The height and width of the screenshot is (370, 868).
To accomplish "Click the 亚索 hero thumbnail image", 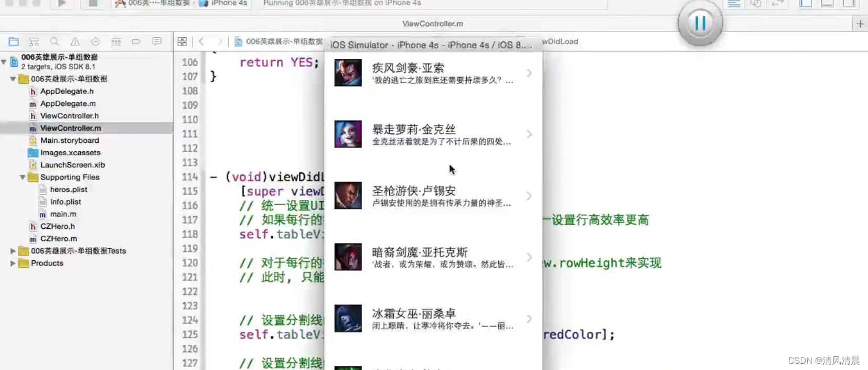I will pos(348,73).
